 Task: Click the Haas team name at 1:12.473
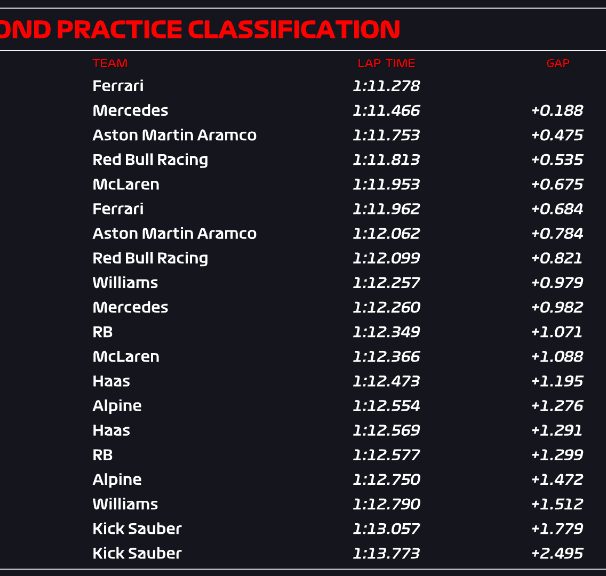111,381
